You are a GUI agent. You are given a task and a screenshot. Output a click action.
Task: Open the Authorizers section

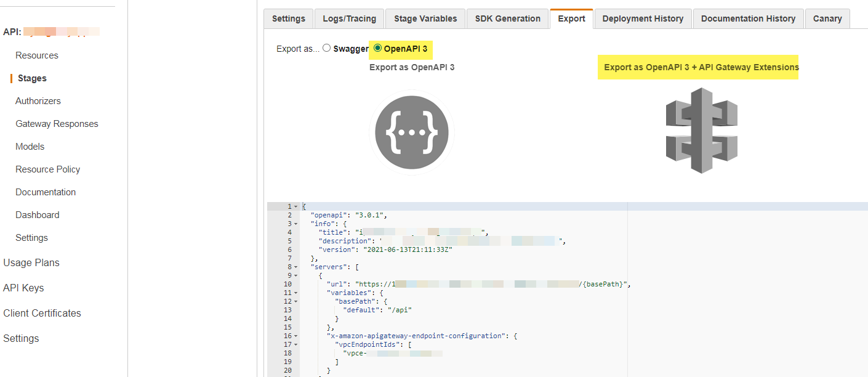(38, 100)
